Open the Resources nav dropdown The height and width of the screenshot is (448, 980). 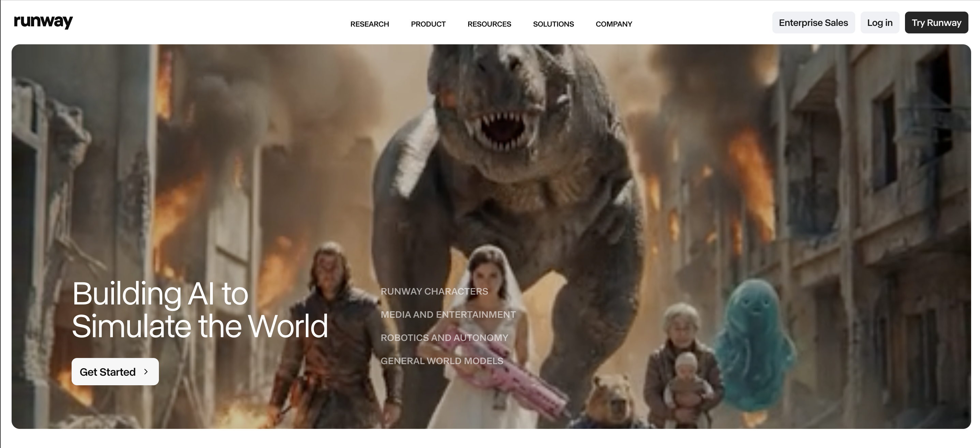pyautogui.click(x=489, y=24)
